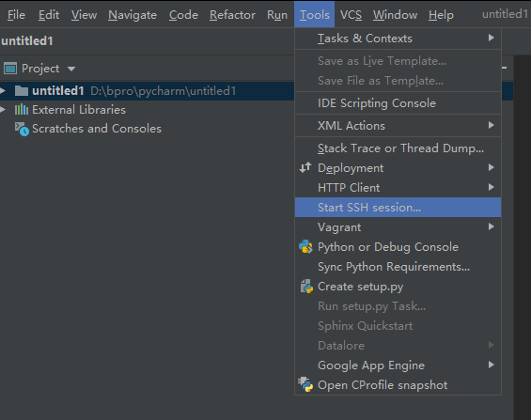Viewport: 531px width, 420px height.
Task: Open the Google App Engine submenu
Action: (x=398, y=366)
